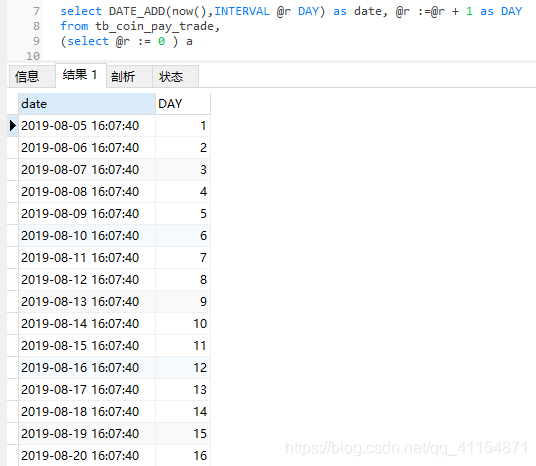Screen dimensions: 536x466
Task: Switch to the 信息 tab
Action: point(32,76)
